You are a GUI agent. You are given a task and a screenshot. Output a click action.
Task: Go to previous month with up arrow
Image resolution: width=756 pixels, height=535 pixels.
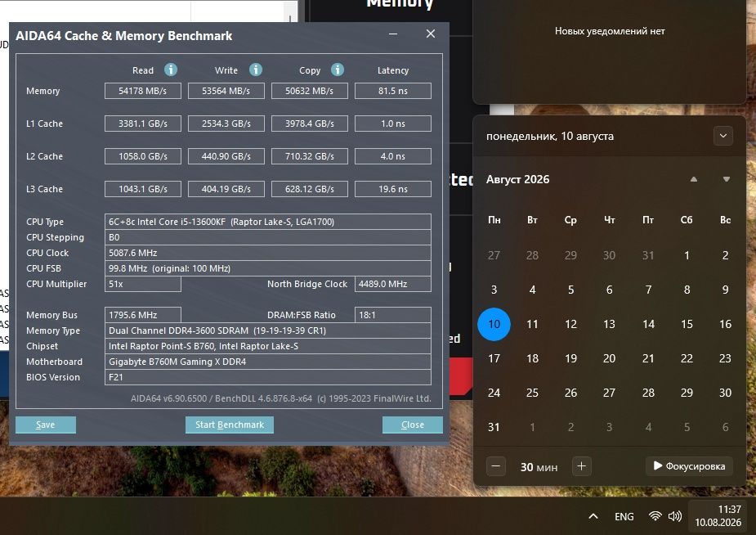coord(693,179)
